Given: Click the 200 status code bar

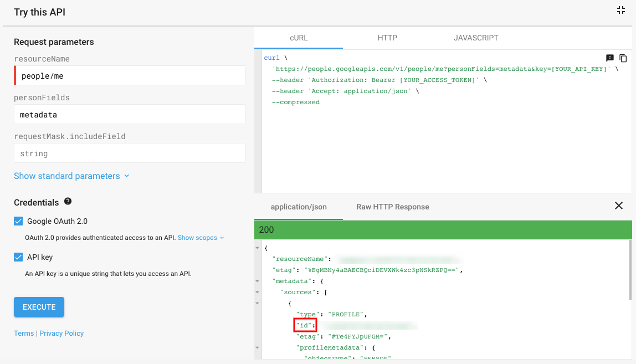Looking at the screenshot, I should [443, 230].
